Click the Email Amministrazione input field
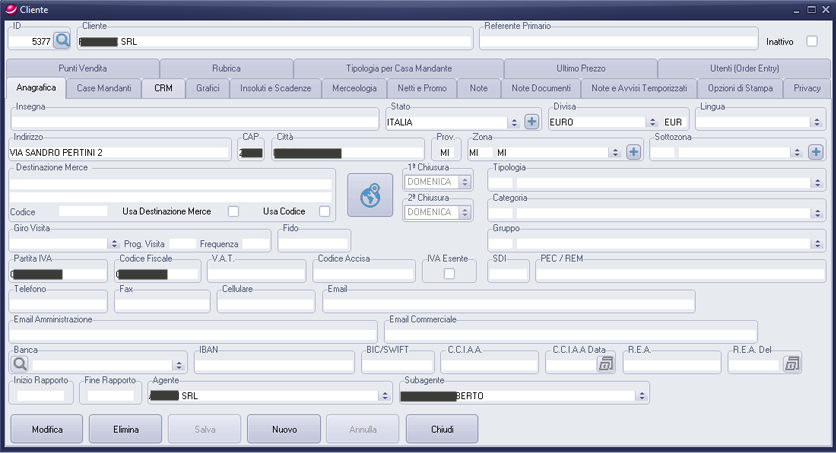836x453 pixels. point(194,333)
